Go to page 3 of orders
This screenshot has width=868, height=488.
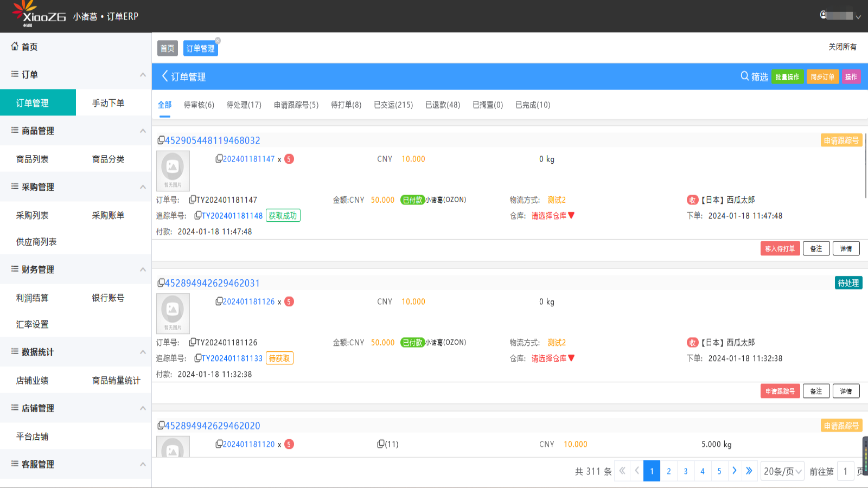[686, 471]
